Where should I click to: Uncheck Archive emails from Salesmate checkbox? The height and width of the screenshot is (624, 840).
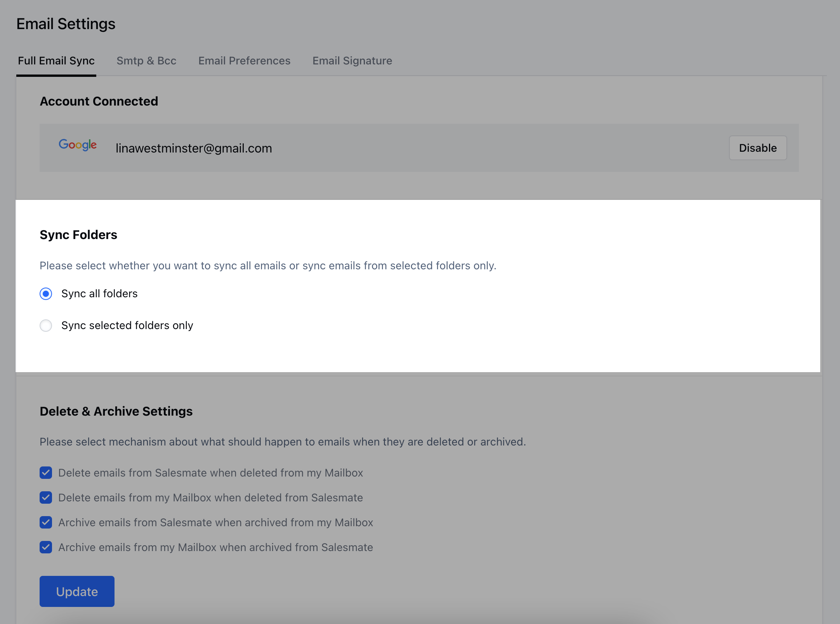[46, 522]
